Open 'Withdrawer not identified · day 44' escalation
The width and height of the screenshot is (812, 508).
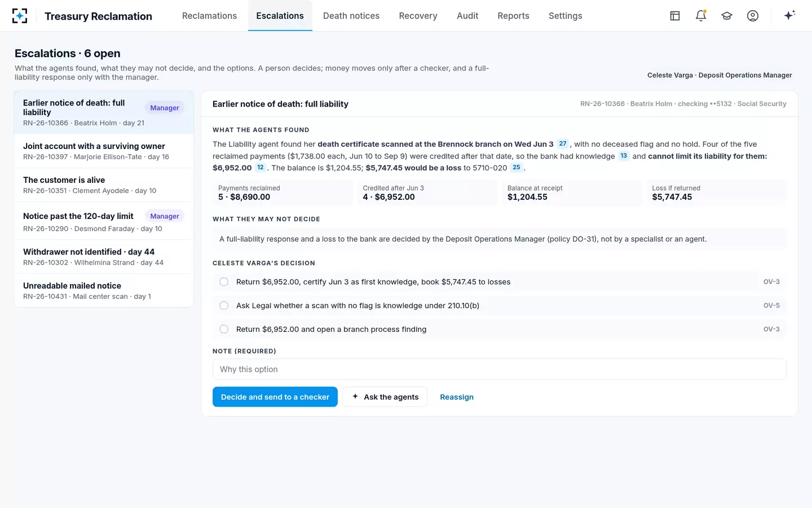pos(104,257)
